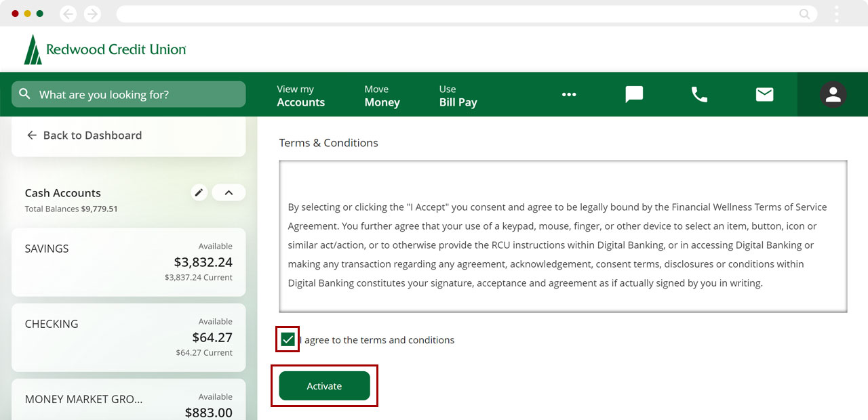Click the 'What are you looking for?' search field
Screen dimensions: 868x420
(x=136, y=95)
